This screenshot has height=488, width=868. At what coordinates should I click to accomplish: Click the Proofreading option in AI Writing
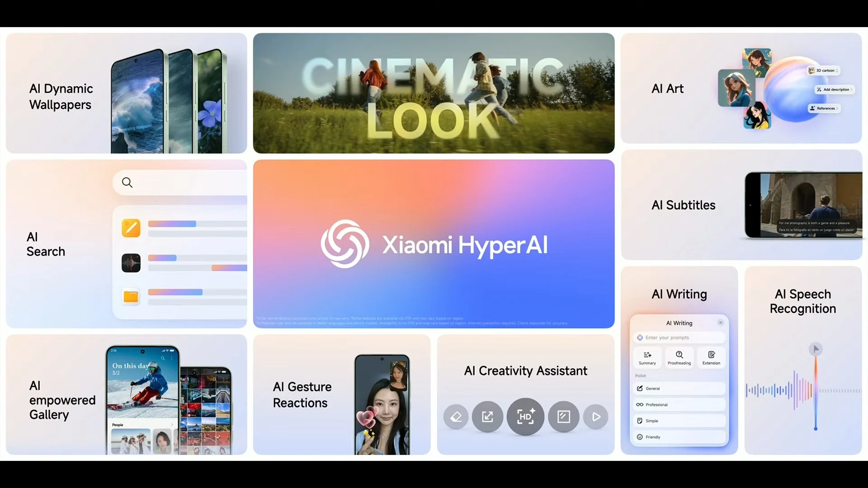(679, 358)
